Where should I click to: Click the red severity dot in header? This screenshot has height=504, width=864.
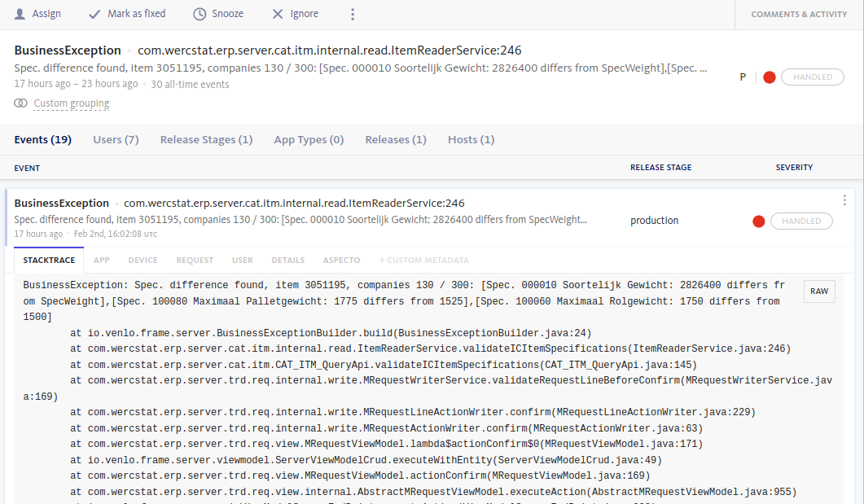click(x=770, y=77)
